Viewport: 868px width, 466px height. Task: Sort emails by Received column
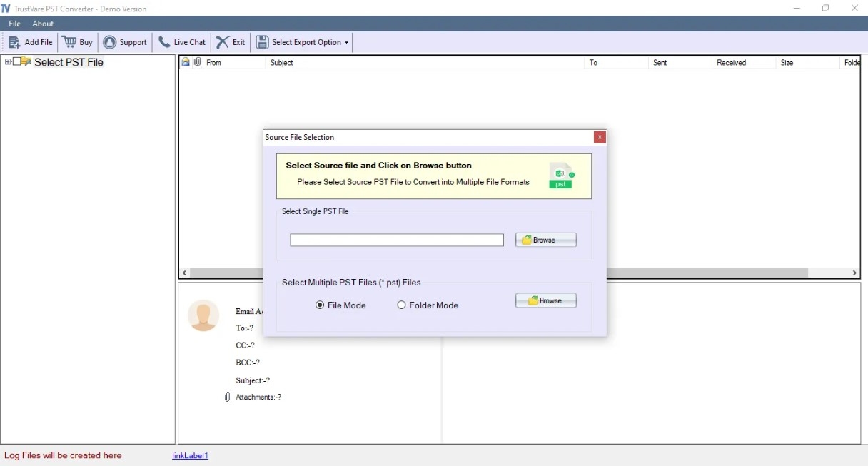[744, 63]
